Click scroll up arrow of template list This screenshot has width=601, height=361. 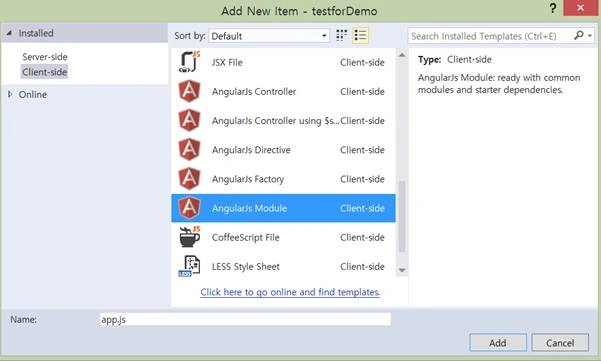(402, 55)
